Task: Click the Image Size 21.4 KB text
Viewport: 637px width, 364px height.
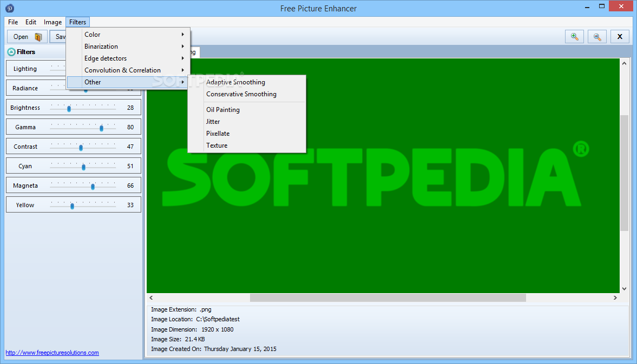Action: 178,339
